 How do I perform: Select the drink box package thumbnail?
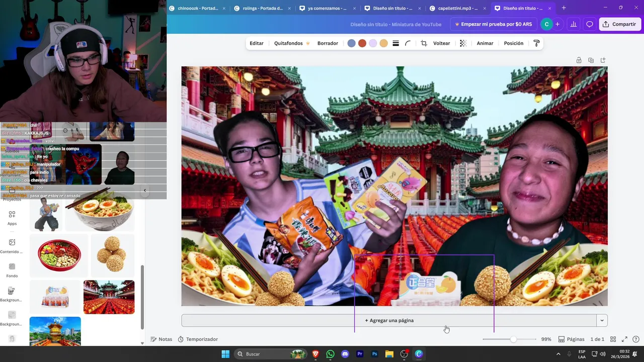coord(55,297)
